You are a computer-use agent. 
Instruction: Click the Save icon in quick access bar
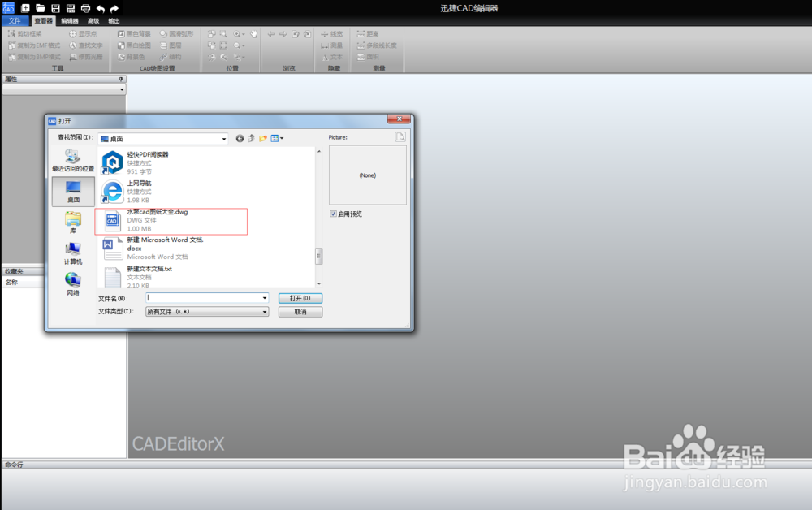(x=55, y=8)
